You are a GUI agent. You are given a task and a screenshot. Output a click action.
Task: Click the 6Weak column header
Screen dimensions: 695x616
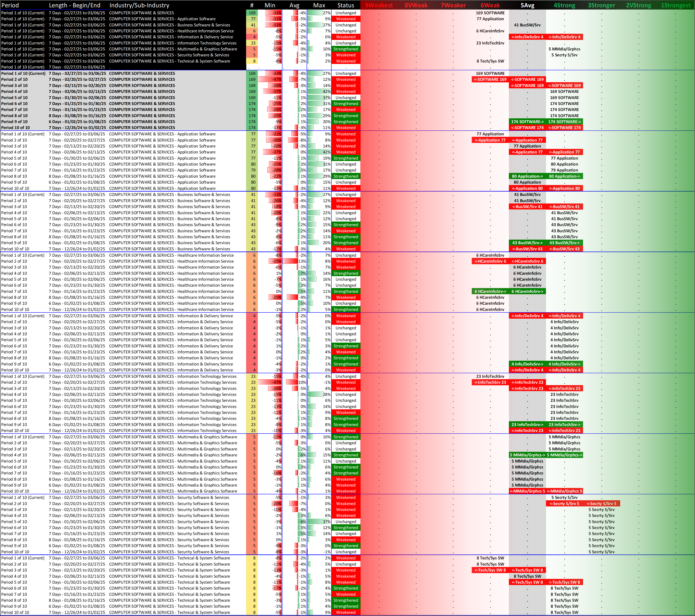490,5
